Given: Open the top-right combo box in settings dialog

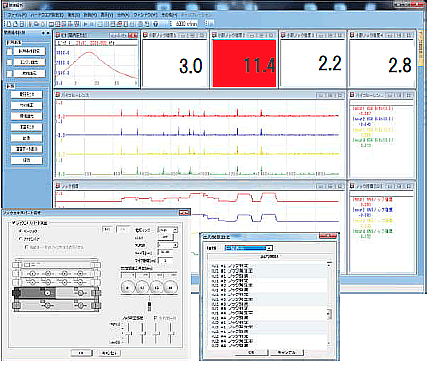Looking at the screenshot, I should tap(168, 230).
